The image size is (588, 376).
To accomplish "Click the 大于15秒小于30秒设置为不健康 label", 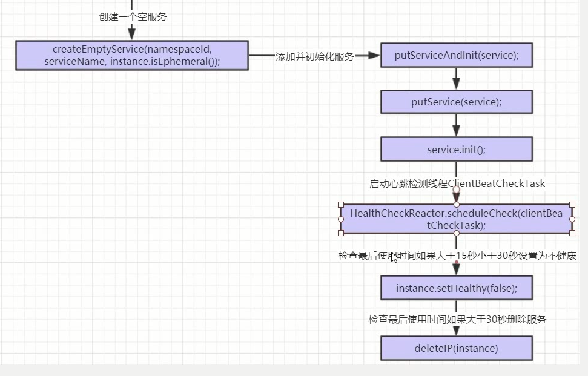I will [x=457, y=256].
